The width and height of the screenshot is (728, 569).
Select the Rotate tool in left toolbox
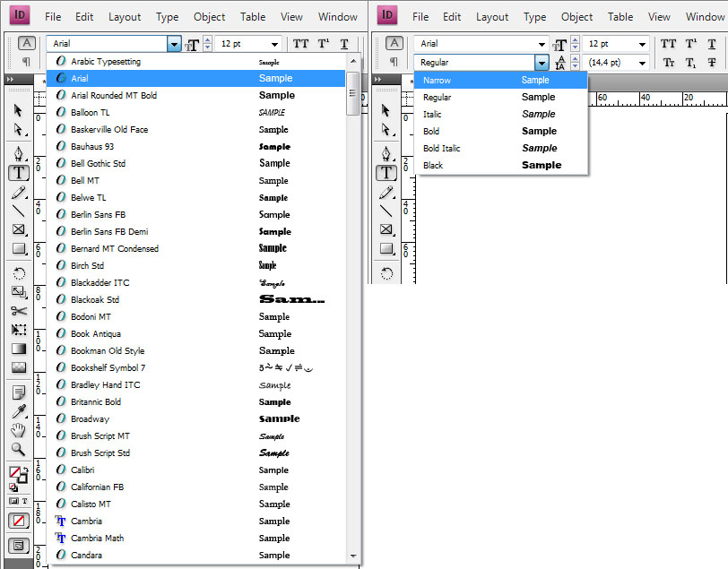(x=18, y=273)
